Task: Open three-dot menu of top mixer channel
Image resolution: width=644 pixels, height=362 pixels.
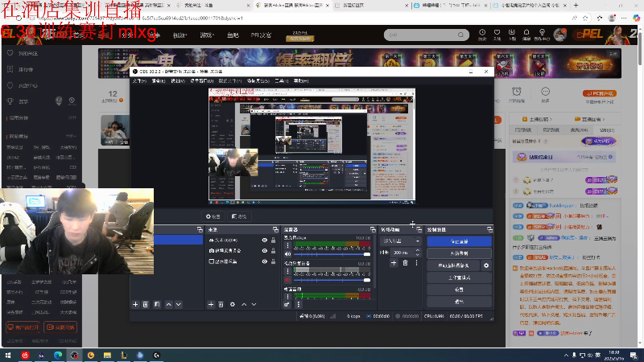Action: pos(287,245)
